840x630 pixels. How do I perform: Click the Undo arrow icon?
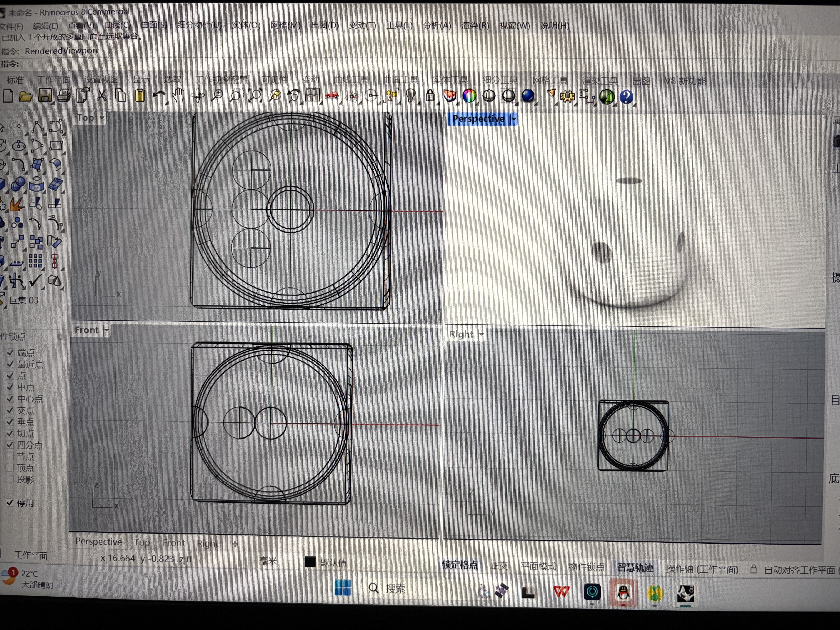[159, 96]
